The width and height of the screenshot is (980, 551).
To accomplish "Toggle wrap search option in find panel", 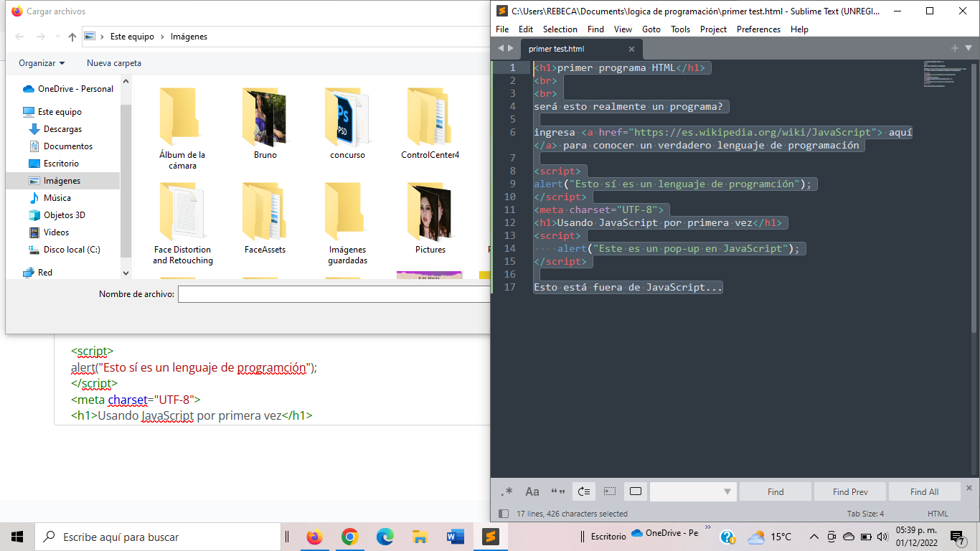I will [583, 491].
